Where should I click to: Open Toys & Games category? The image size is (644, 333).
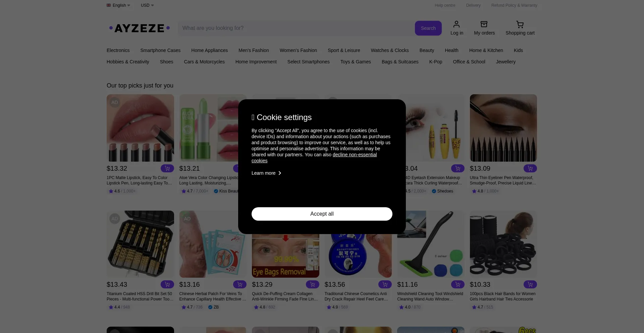pos(356,62)
